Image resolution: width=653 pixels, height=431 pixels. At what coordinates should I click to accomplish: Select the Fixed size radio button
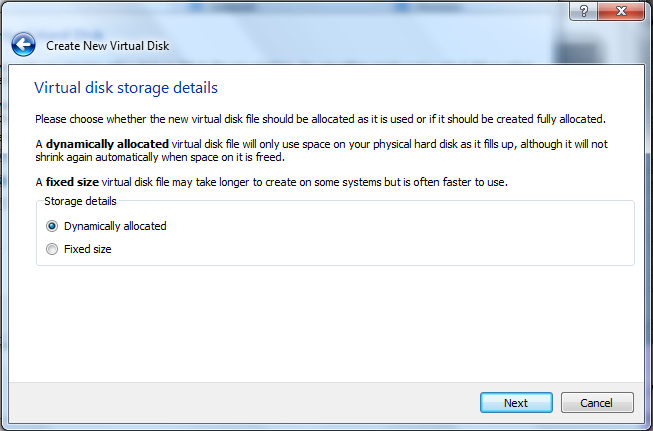[52, 249]
